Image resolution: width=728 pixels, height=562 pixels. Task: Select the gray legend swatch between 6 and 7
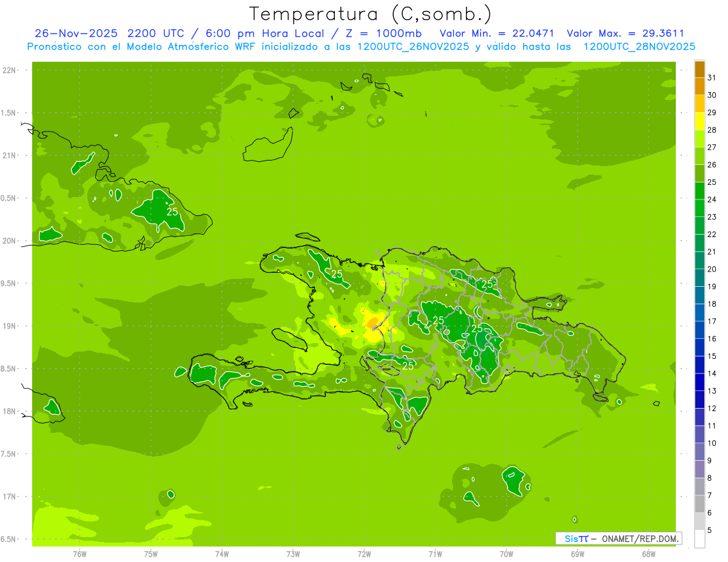[x=699, y=504]
